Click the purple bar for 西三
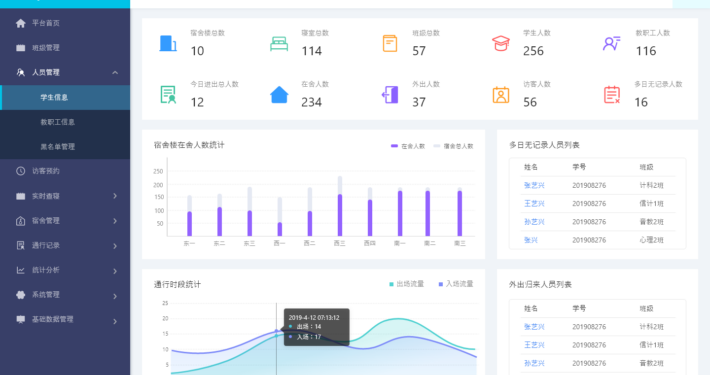The width and height of the screenshot is (710, 375). (x=340, y=215)
